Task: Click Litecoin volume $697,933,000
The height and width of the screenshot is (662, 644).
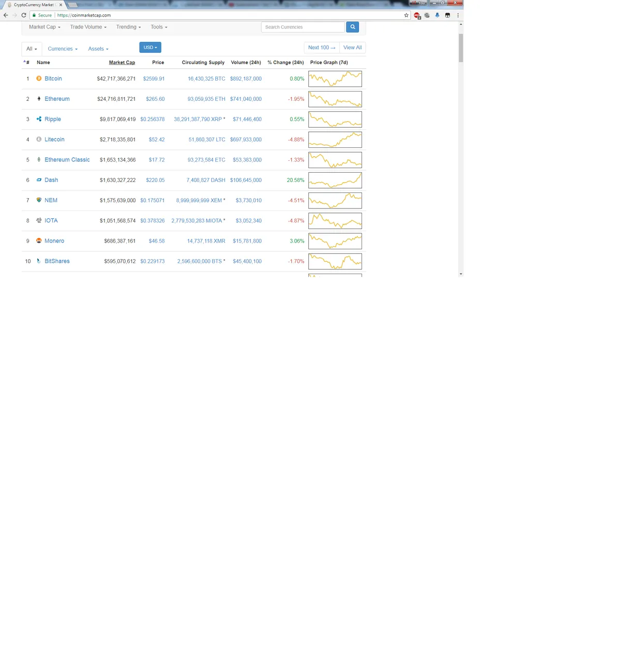Action: coord(246,140)
